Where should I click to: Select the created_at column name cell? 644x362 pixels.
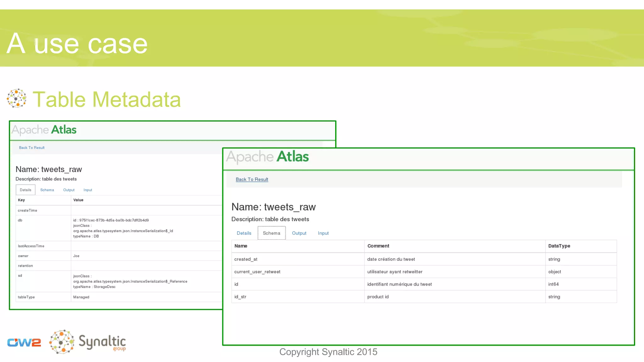coord(298,259)
